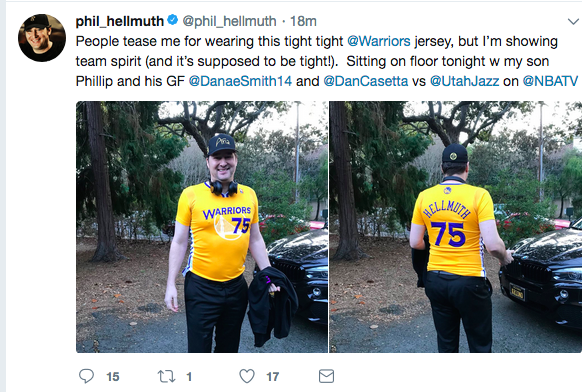The height and width of the screenshot is (392, 582).
Task: Open the @NBATV mention link
Action: point(550,81)
